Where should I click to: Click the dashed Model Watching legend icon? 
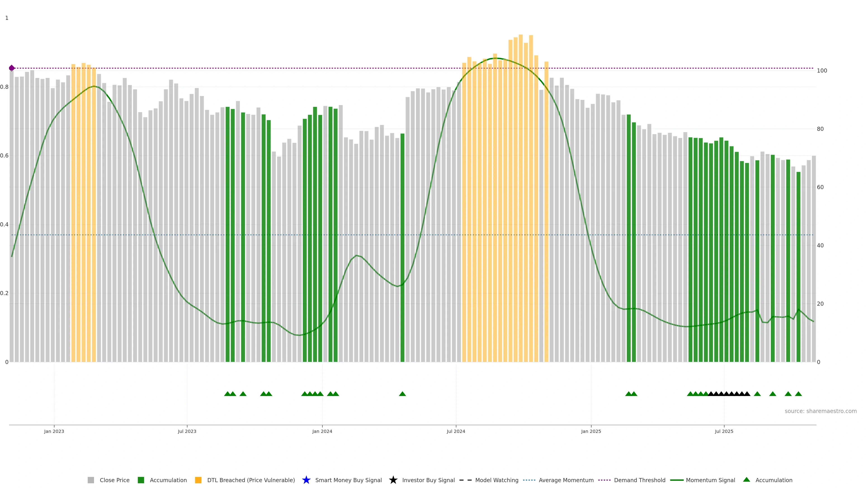pos(465,480)
